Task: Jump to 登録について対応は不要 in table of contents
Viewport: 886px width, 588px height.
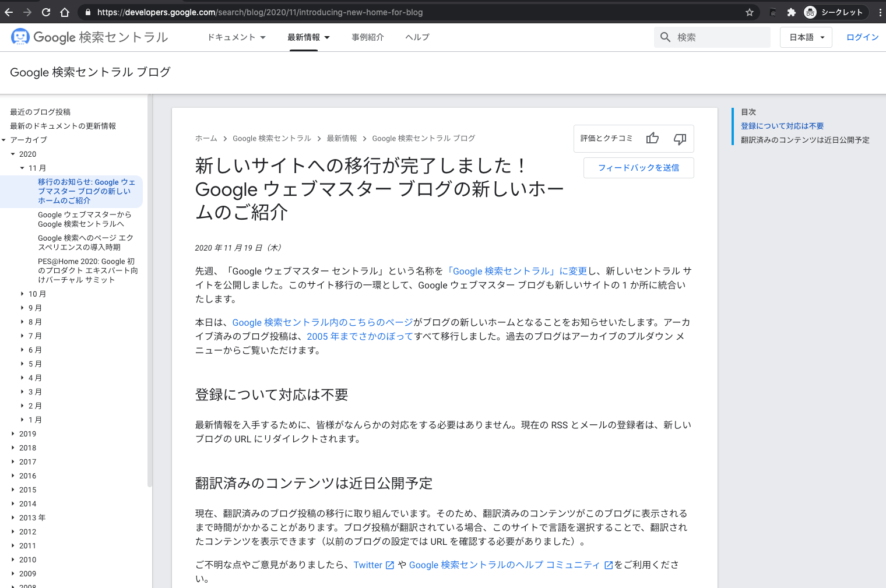Action: click(x=782, y=126)
